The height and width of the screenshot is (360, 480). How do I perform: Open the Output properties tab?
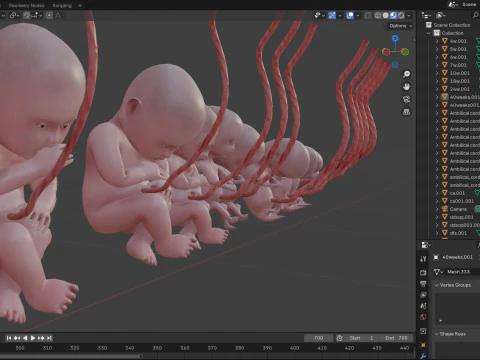(423, 284)
